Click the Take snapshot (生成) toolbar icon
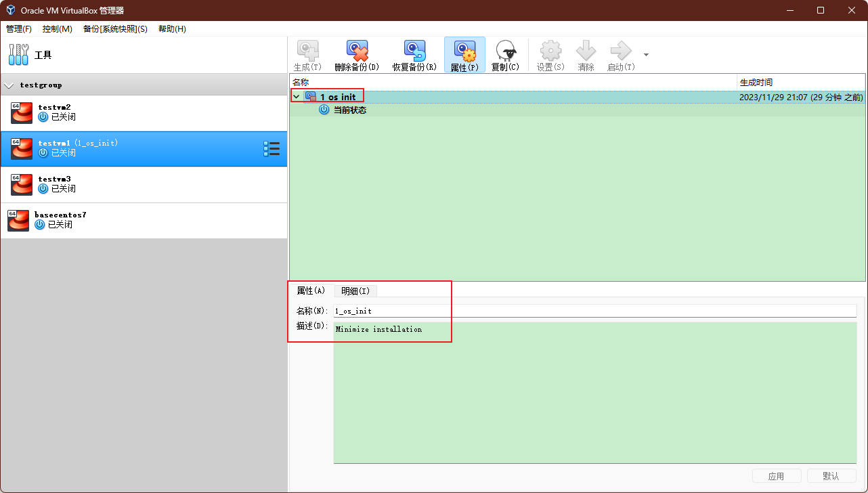The image size is (868, 493). pyautogui.click(x=308, y=50)
